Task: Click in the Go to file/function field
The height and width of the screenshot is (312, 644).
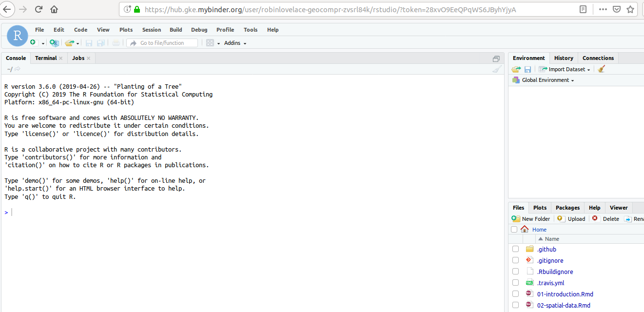Action: pos(162,43)
